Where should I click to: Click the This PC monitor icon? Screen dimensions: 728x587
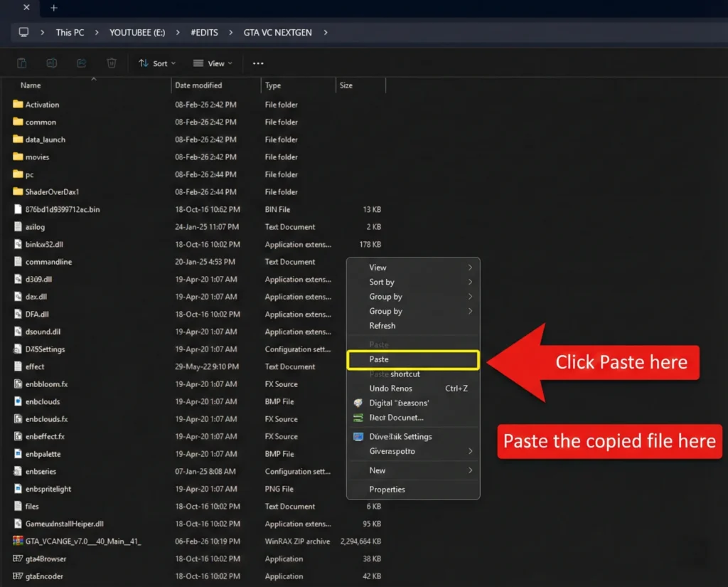(24, 32)
